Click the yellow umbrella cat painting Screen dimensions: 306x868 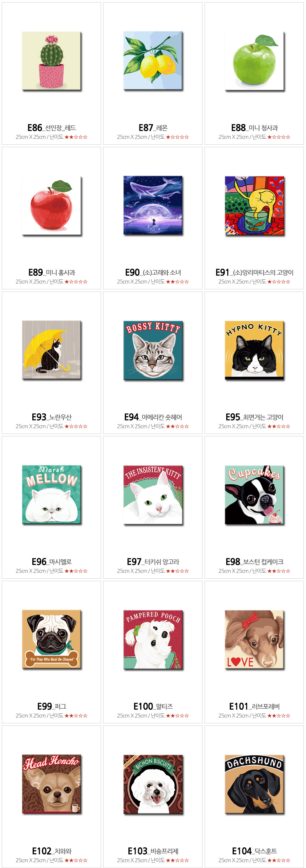coord(52,350)
